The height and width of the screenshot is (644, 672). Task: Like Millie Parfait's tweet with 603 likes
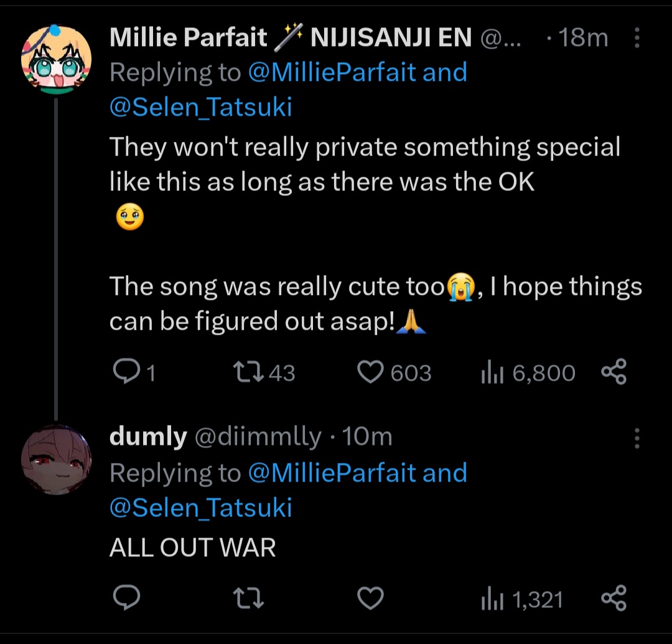[x=371, y=373]
